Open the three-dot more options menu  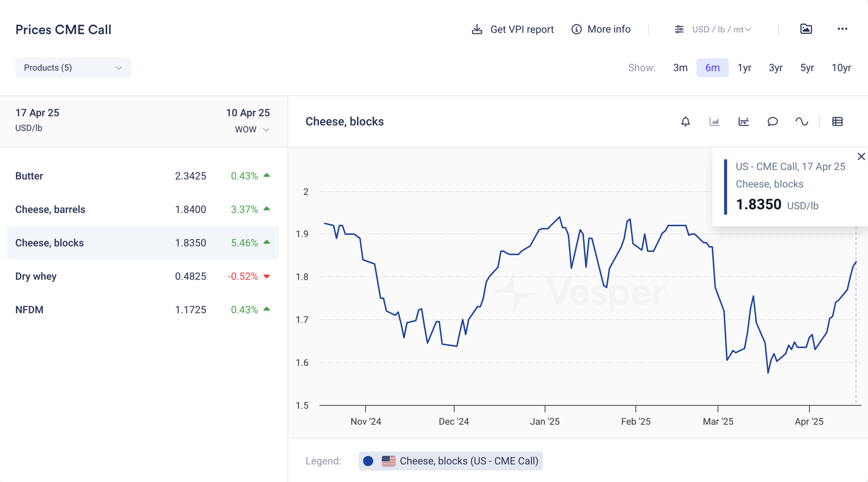coord(842,29)
